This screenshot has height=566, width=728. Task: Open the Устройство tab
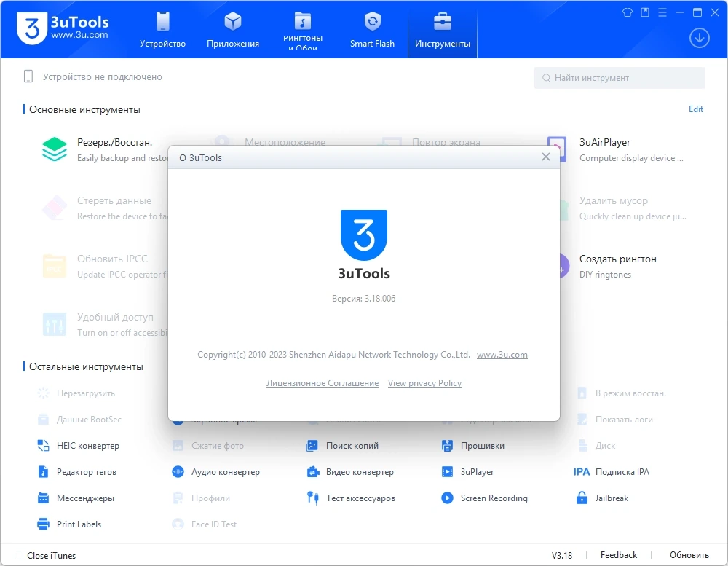click(x=162, y=30)
